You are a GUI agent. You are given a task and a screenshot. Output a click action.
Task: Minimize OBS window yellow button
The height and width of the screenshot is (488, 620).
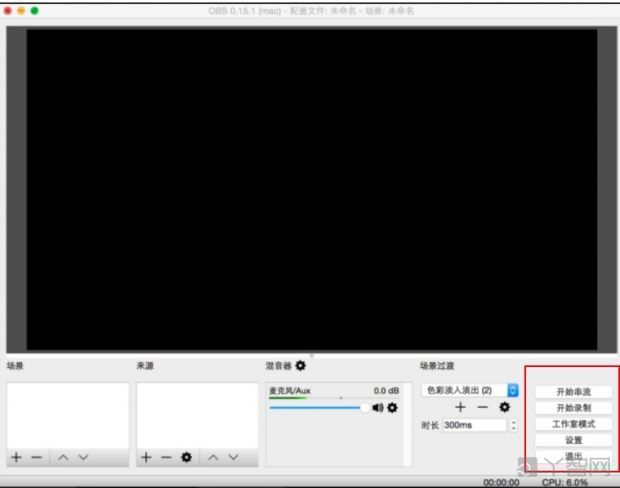coord(21,11)
